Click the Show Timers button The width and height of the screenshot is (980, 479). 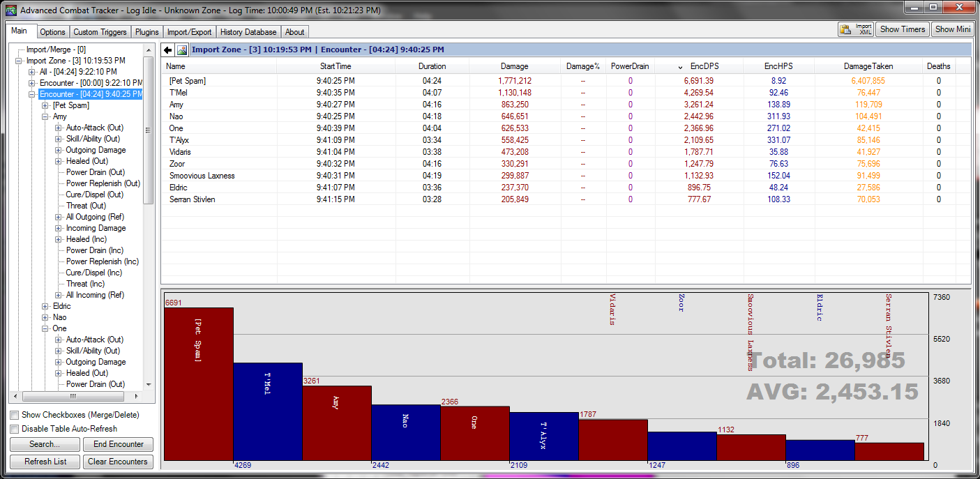pos(903,29)
